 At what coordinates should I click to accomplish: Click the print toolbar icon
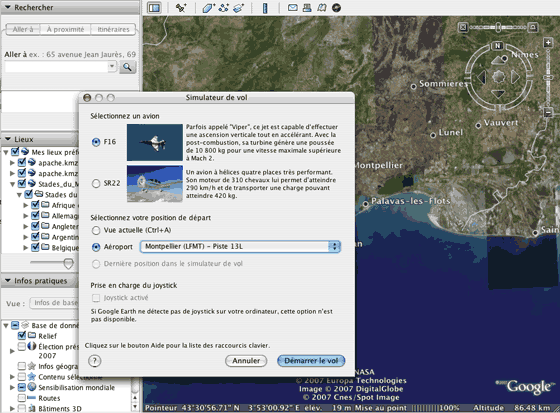click(x=307, y=8)
